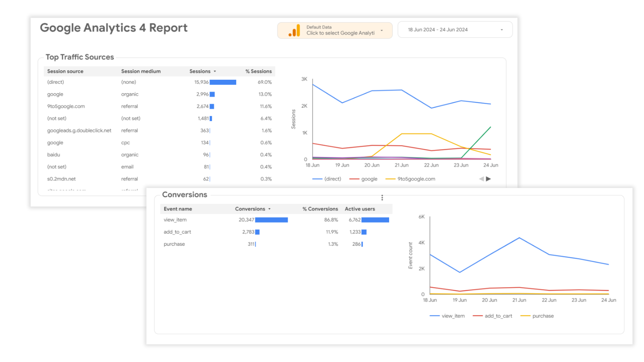Select the purchase event row
The height and width of the screenshot is (362, 644).
click(276, 244)
